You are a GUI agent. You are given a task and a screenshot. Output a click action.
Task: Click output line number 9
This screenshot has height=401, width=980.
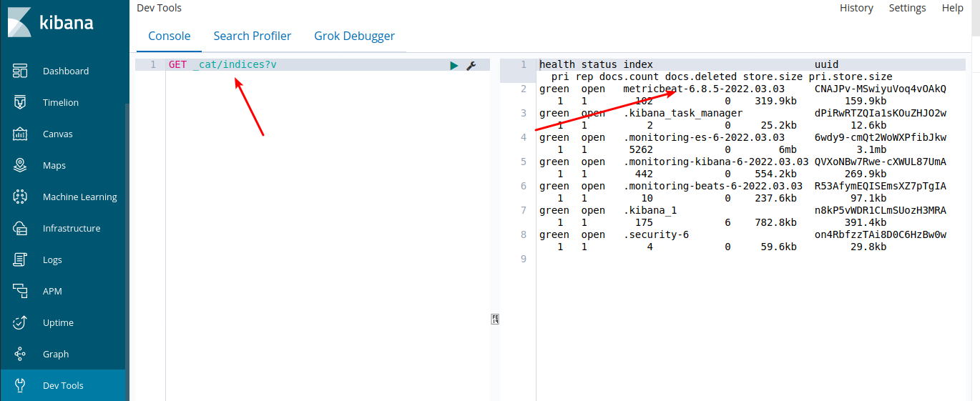click(524, 259)
